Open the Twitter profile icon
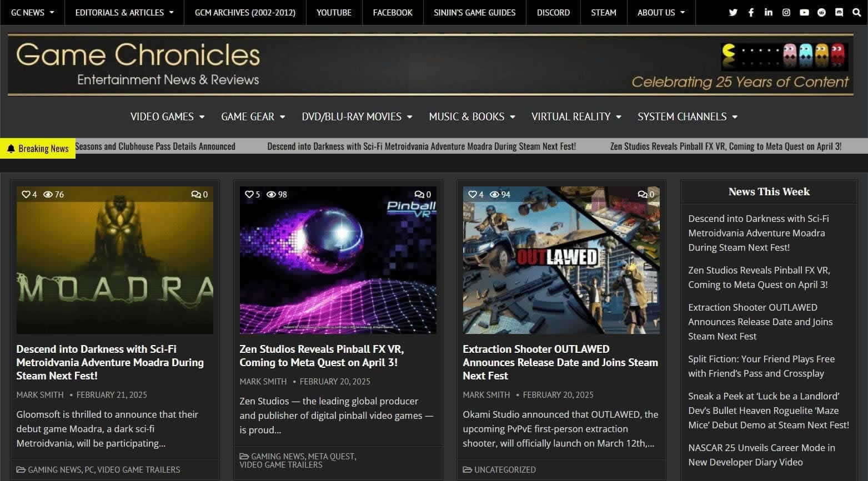This screenshot has width=868, height=481. point(733,12)
